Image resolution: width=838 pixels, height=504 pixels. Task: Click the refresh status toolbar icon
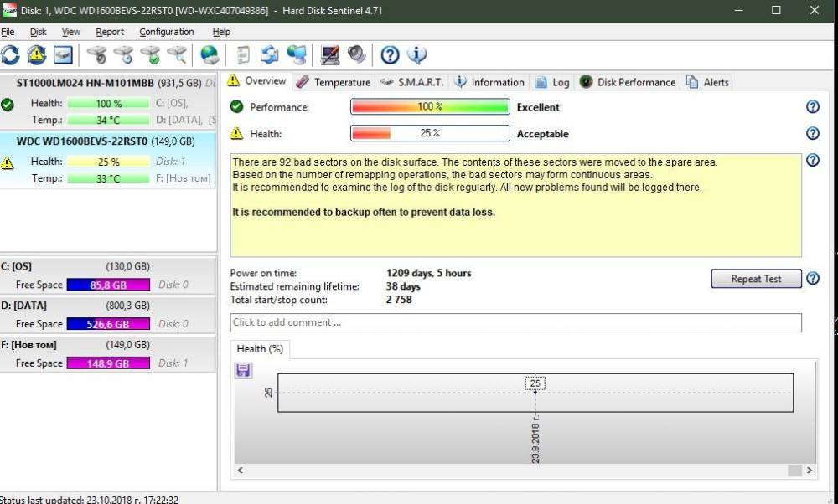click(x=10, y=55)
